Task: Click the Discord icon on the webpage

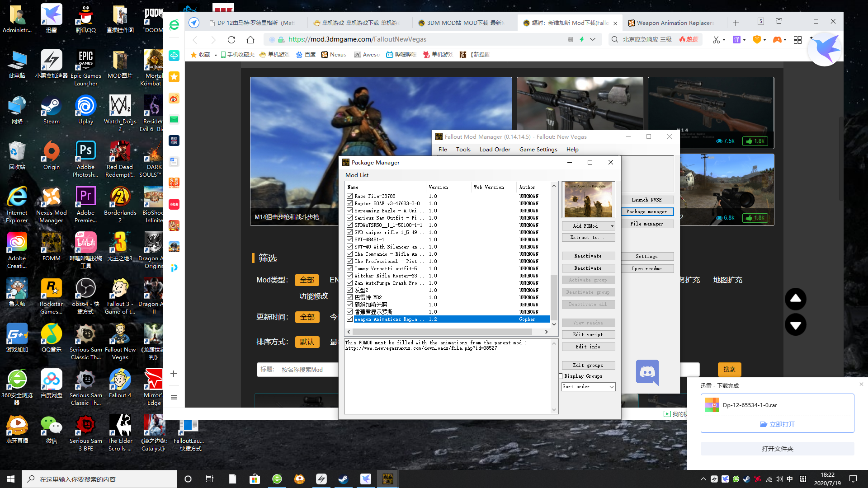Action: (647, 372)
